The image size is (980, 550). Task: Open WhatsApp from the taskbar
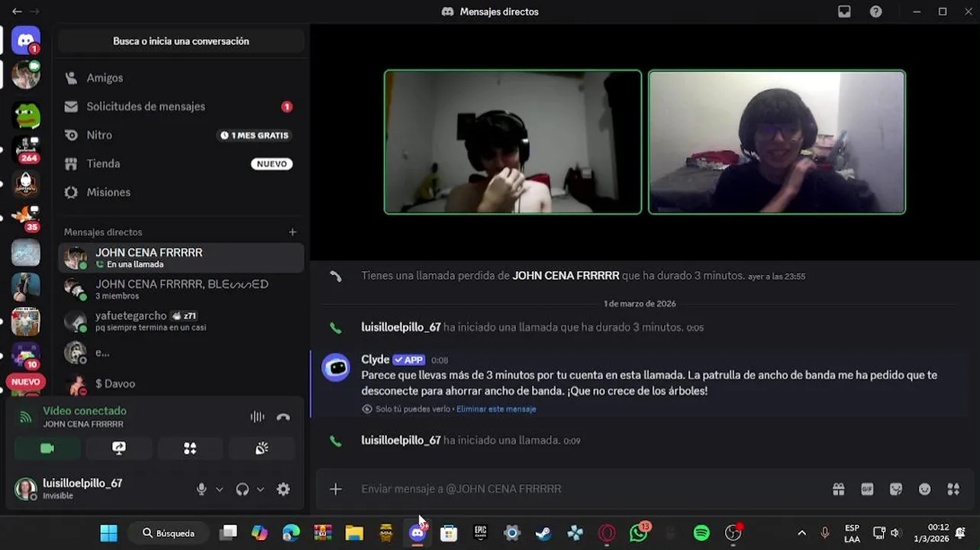(639, 533)
